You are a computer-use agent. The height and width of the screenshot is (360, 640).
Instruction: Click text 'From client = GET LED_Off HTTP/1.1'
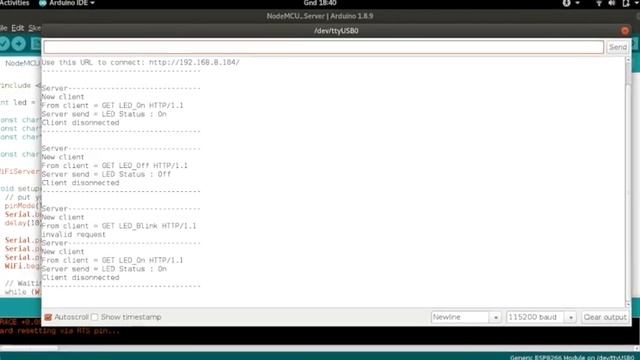tap(115, 166)
